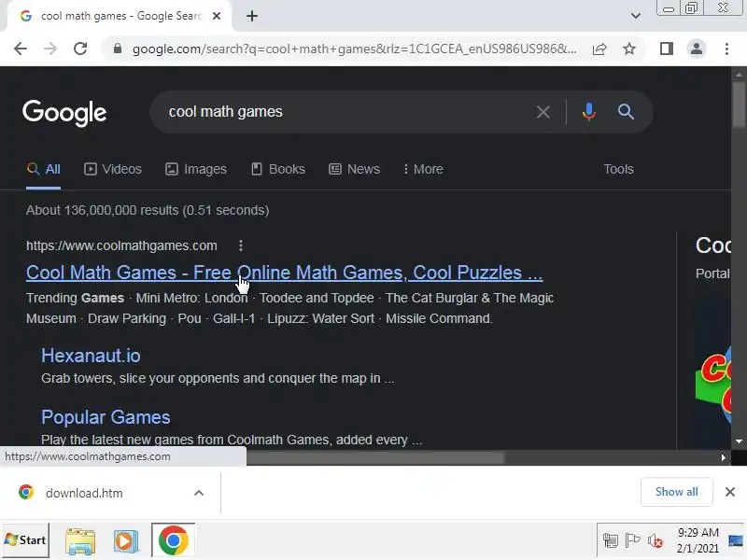Click Show all downloads
Viewport: 747px width, 560px height.
(676, 492)
